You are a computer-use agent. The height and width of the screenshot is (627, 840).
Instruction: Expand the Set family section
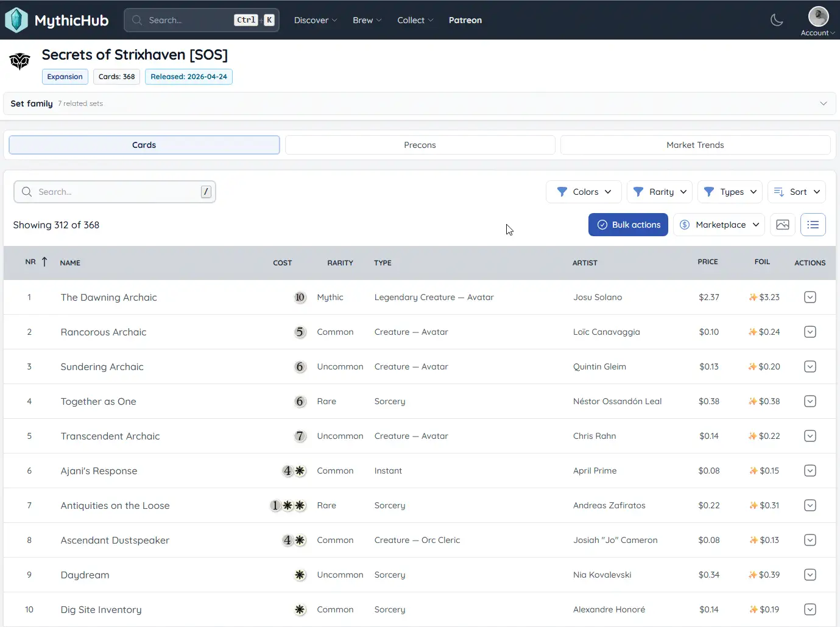tap(420, 103)
